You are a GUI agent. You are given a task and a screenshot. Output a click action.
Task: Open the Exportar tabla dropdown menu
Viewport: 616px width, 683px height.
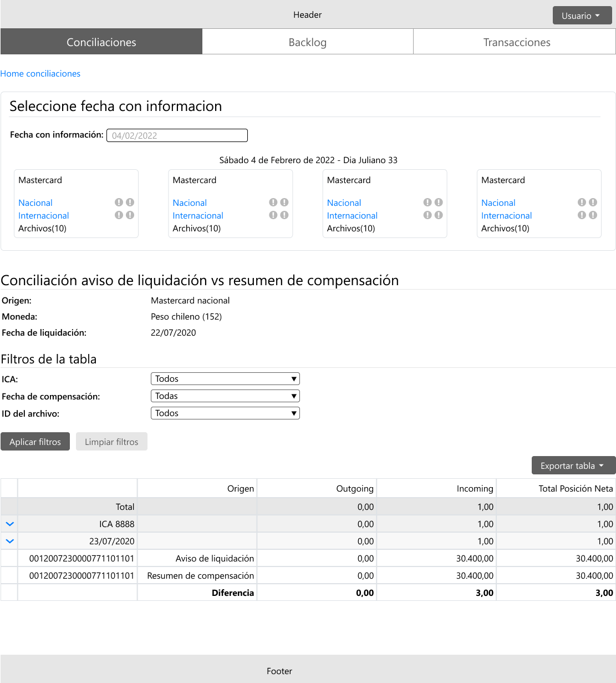573,466
